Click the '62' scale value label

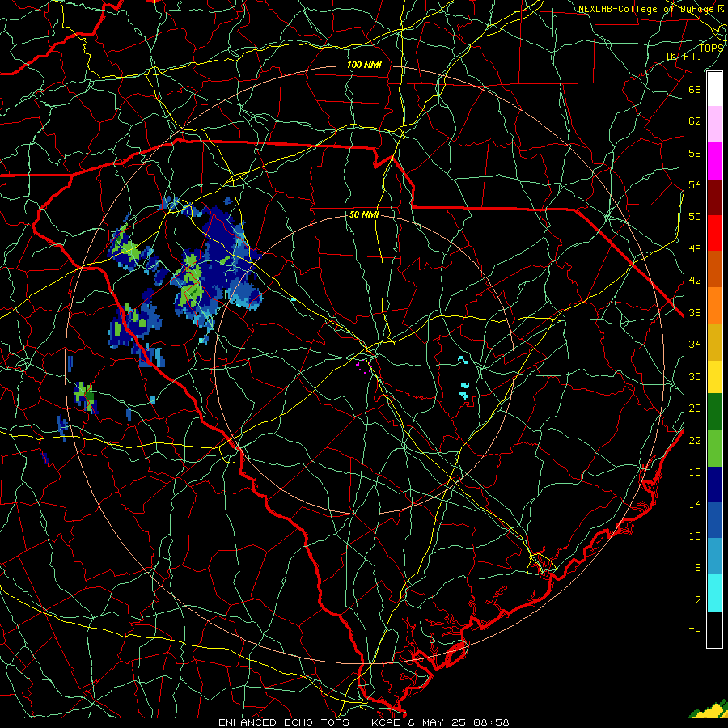click(695, 121)
